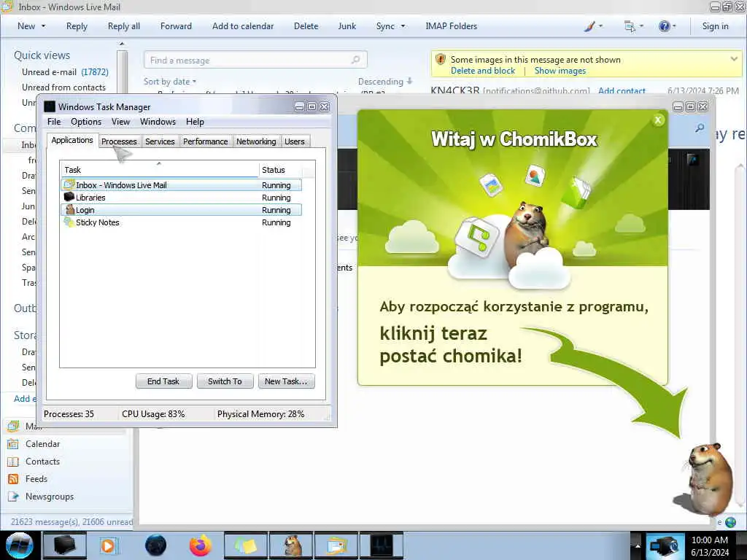This screenshot has width=747, height=560.
Task: Click the Status column header
Action: [x=280, y=170]
